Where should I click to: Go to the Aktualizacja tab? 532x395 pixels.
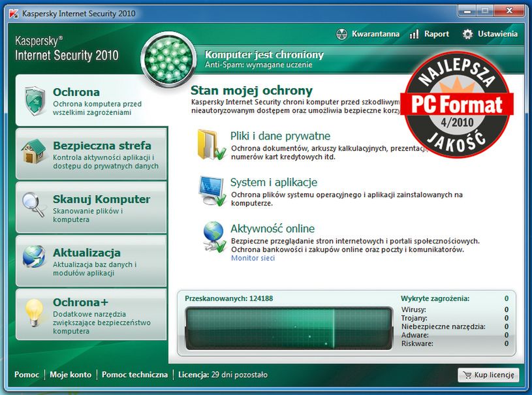[x=91, y=261]
